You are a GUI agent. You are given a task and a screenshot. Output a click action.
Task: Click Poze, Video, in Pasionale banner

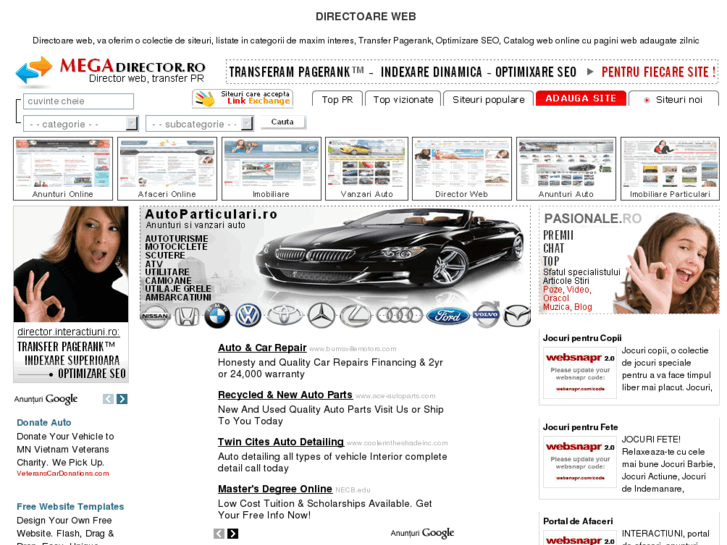(x=567, y=289)
